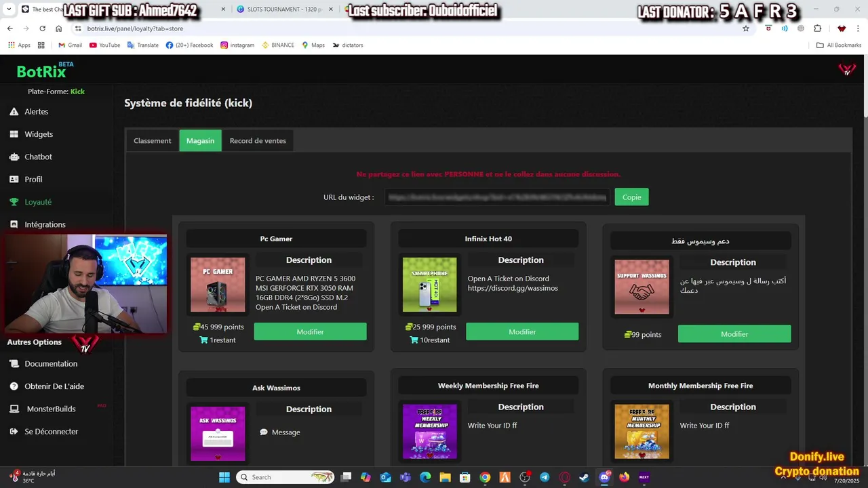Select the Magasin tab
Image resolution: width=868 pixels, height=488 pixels.
click(x=200, y=141)
